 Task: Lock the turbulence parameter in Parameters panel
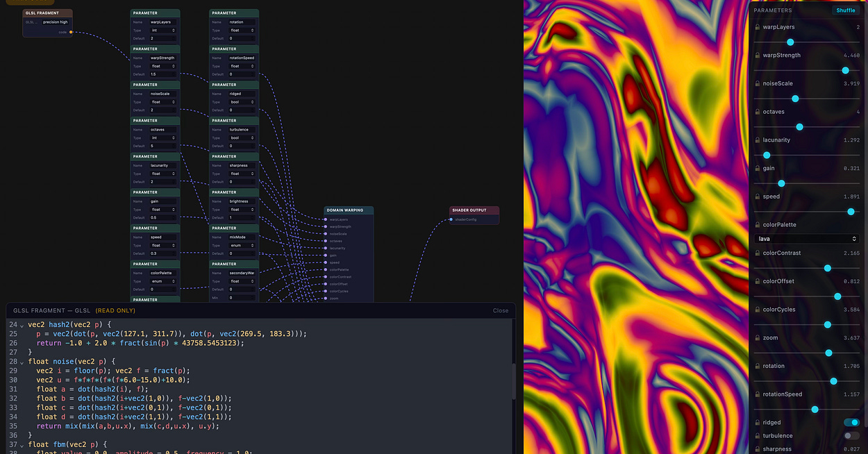(758, 436)
